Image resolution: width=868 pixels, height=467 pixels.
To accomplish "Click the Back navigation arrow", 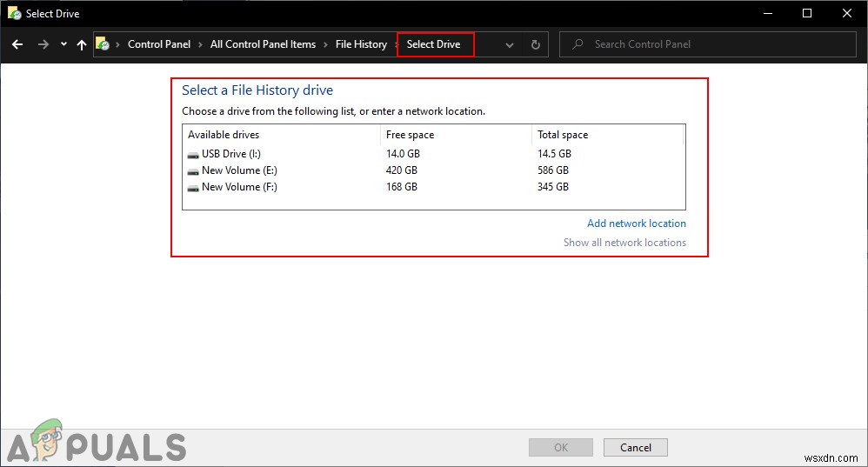I will click(x=17, y=44).
